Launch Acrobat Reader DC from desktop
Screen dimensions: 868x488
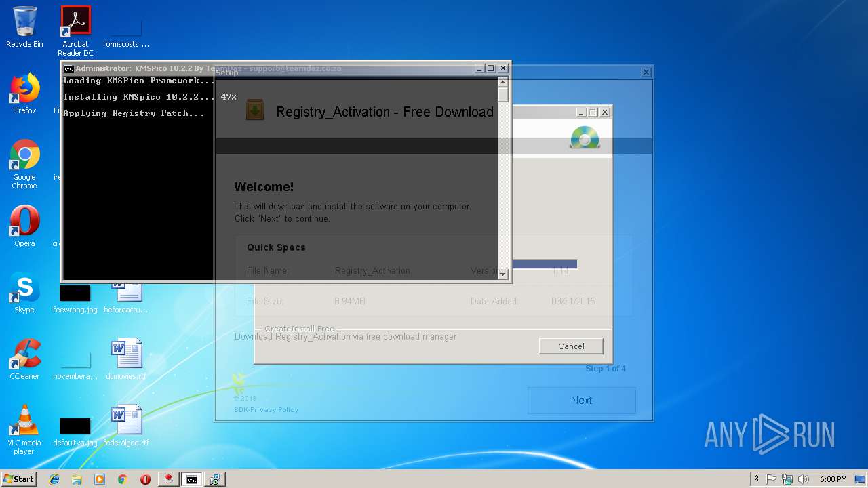pyautogui.click(x=75, y=31)
